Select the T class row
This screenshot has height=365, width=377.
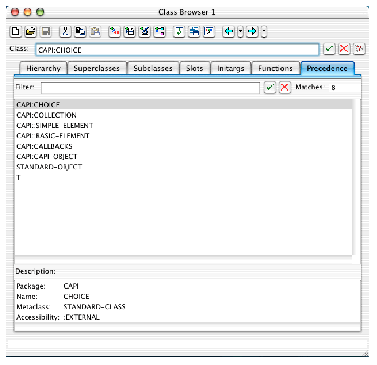point(183,177)
